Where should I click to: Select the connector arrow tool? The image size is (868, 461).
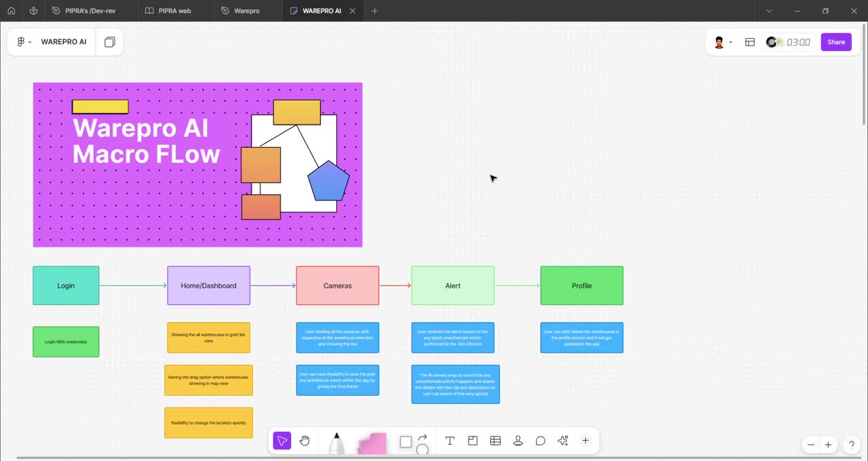(x=422, y=437)
